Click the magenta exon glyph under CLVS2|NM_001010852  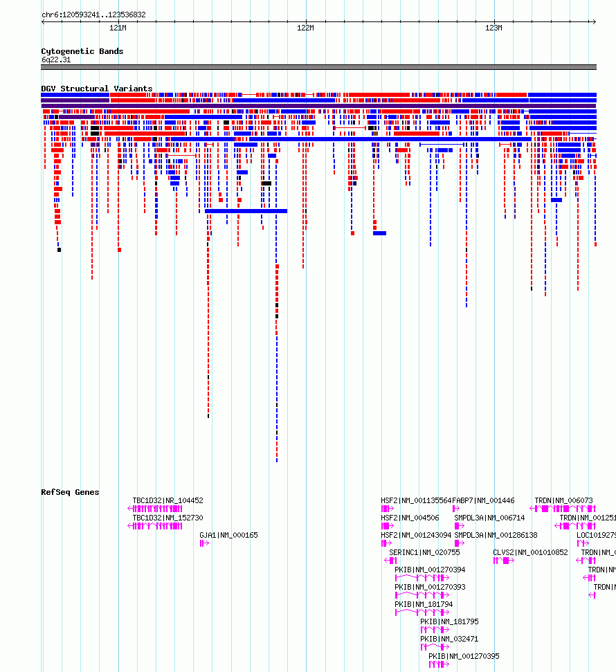point(504,561)
